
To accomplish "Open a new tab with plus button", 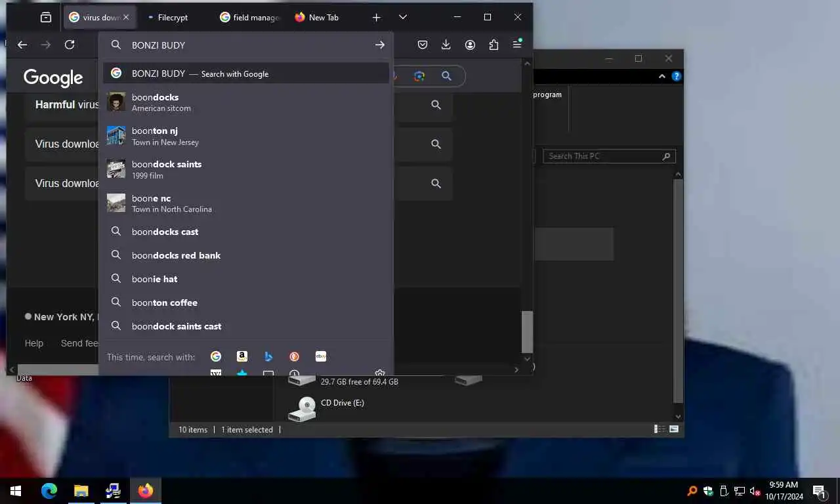I will coord(376,17).
